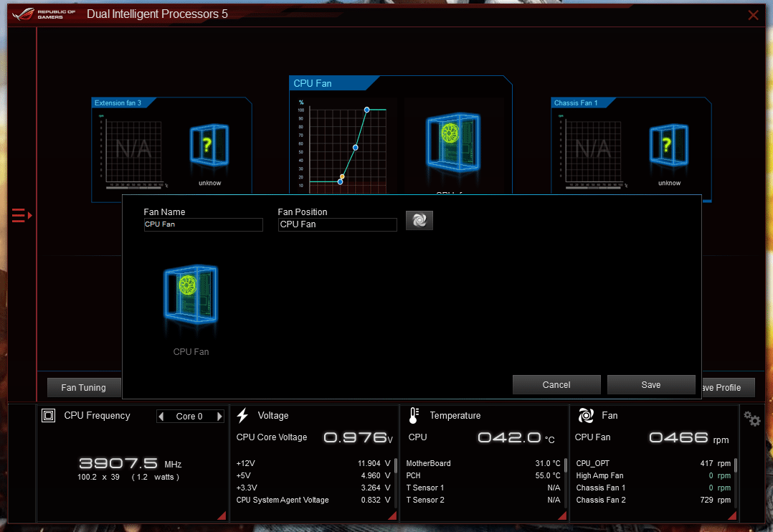This screenshot has width=773, height=532.
Task: Click the Voltage lightning bolt icon
Action: click(x=242, y=416)
